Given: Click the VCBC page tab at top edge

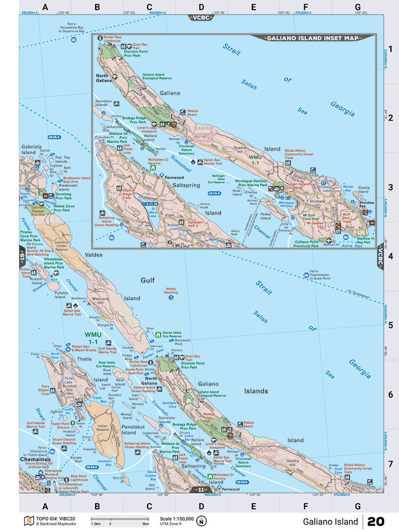Looking at the screenshot, I should (x=202, y=18).
